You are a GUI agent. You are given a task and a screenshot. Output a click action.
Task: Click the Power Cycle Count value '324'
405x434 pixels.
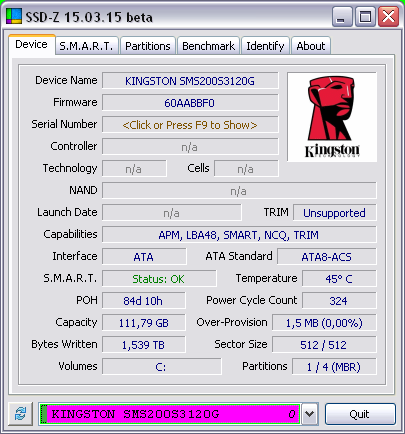(339, 301)
